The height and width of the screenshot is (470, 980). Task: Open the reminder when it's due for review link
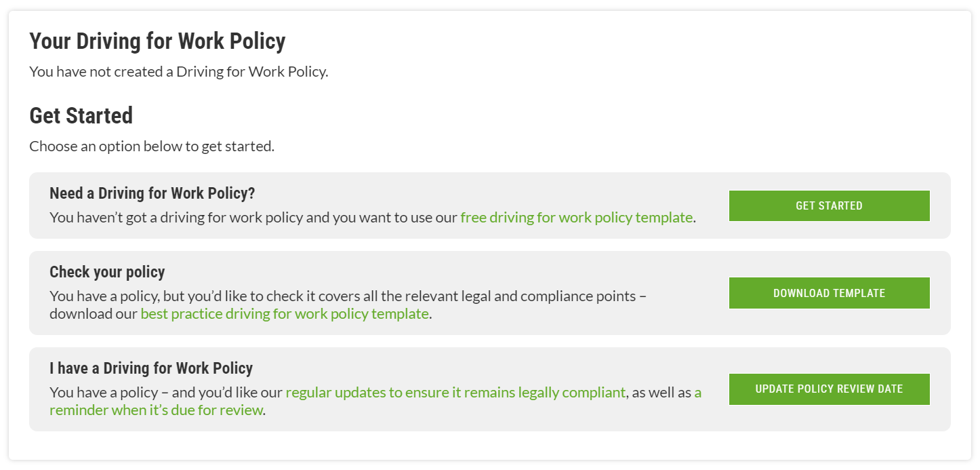pyautogui.click(x=156, y=410)
